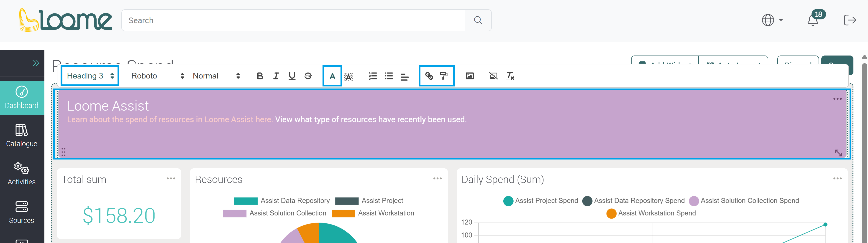This screenshot has width=868, height=243.
Task: Toggle italic formatting
Action: coord(276,76)
